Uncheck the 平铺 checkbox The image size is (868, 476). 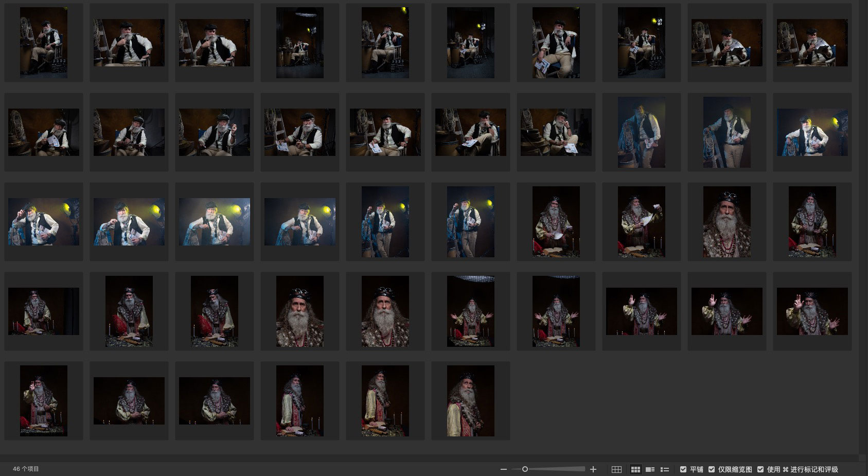click(x=683, y=469)
